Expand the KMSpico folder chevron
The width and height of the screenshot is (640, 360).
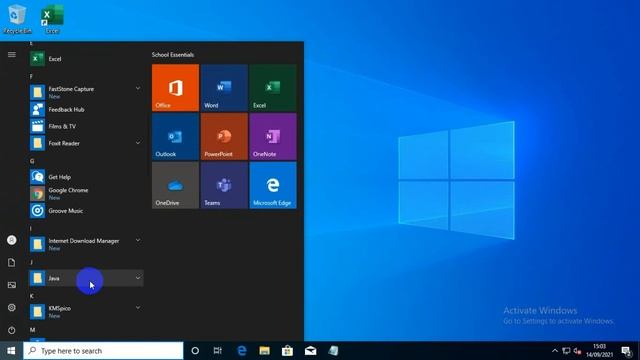138,307
